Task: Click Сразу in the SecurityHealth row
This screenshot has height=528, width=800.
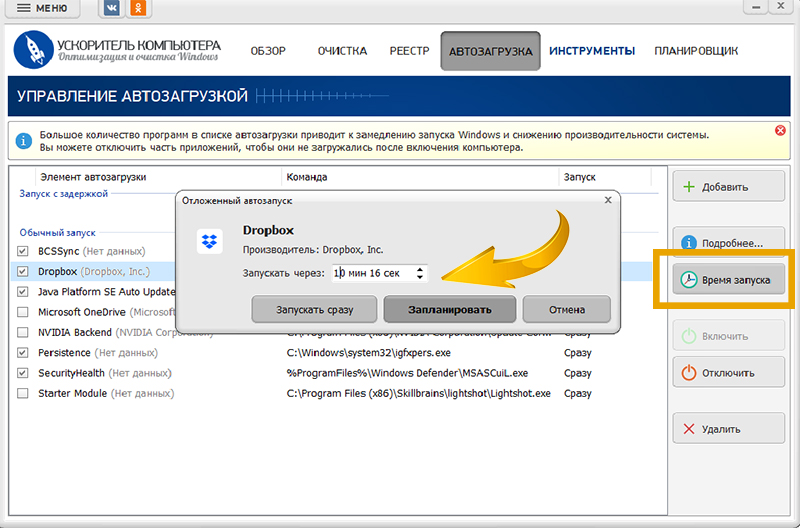Action: (578, 373)
